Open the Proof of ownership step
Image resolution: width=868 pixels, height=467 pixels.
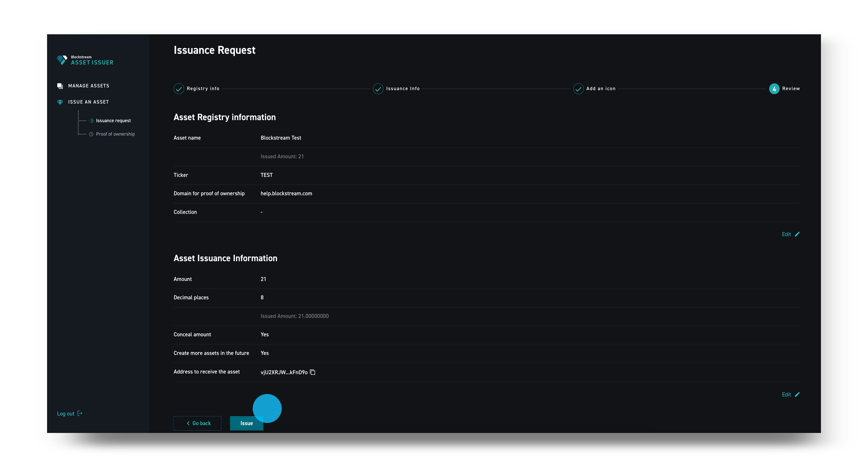click(115, 134)
